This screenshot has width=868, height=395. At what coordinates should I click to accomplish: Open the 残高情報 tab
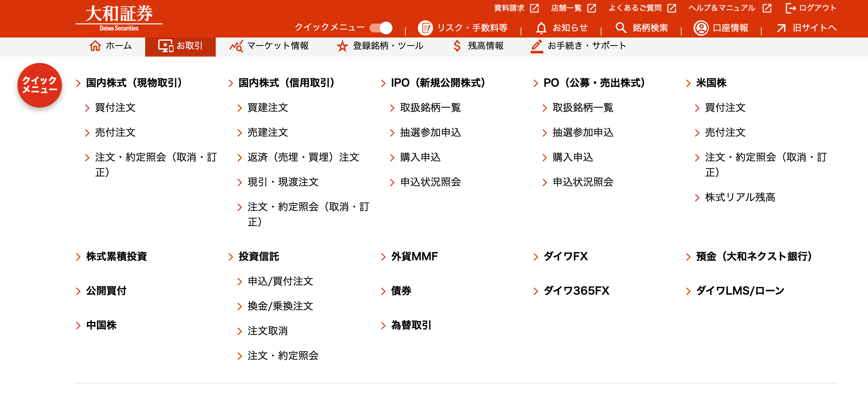pos(478,46)
